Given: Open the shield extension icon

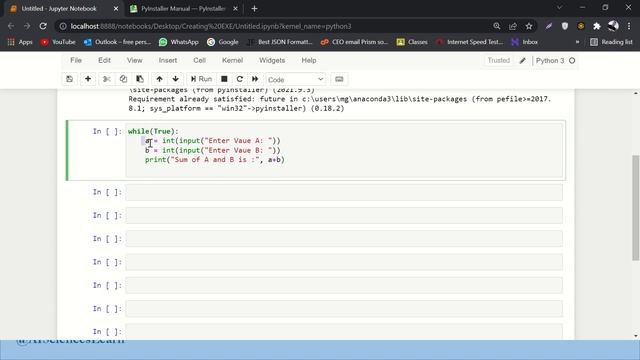Looking at the screenshot, I should pos(565,26).
